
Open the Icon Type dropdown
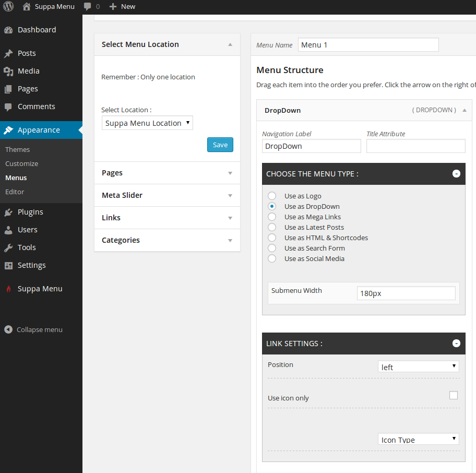click(418, 439)
